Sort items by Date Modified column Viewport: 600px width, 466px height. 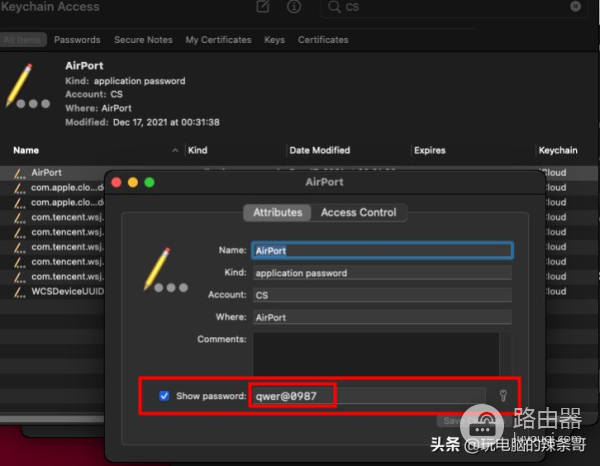coord(319,151)
